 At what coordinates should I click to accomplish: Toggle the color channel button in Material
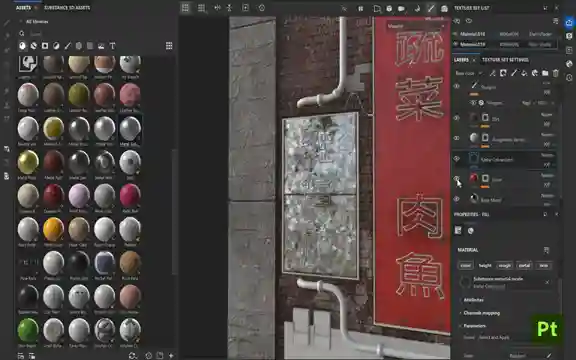tap(465, 266)
